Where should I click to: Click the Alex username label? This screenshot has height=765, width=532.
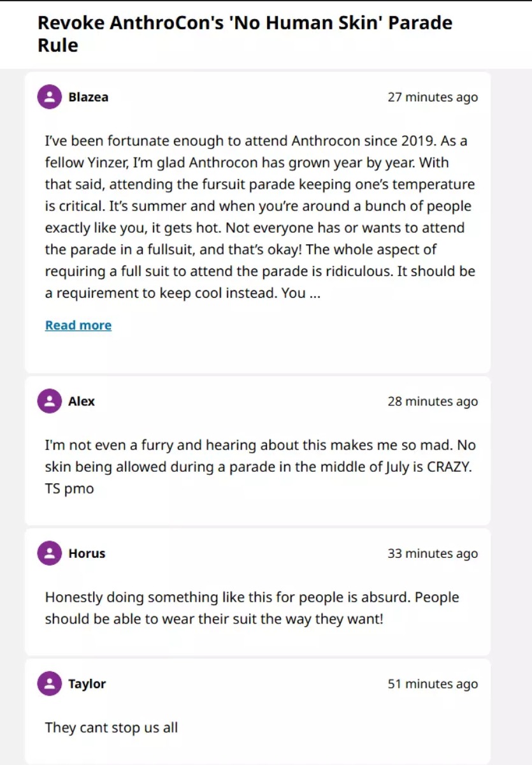82,401
